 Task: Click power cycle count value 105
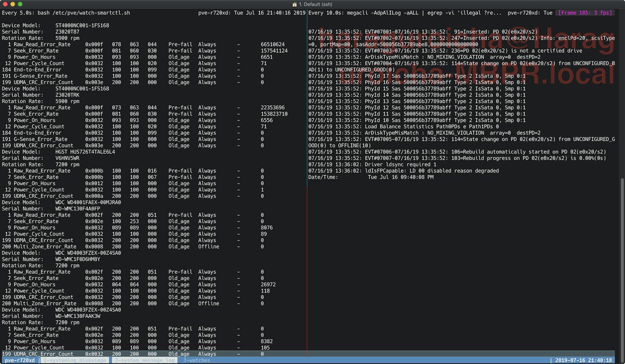tap(265, 348)
